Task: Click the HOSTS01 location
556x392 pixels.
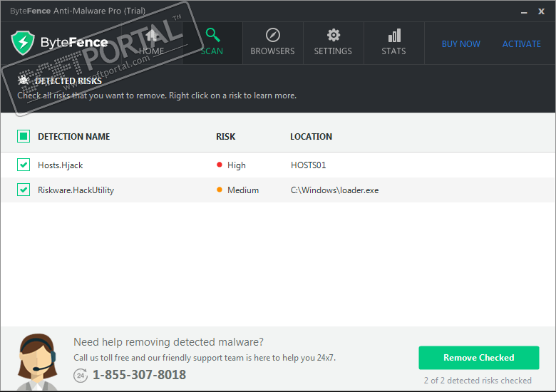Action: coord(308,165)
